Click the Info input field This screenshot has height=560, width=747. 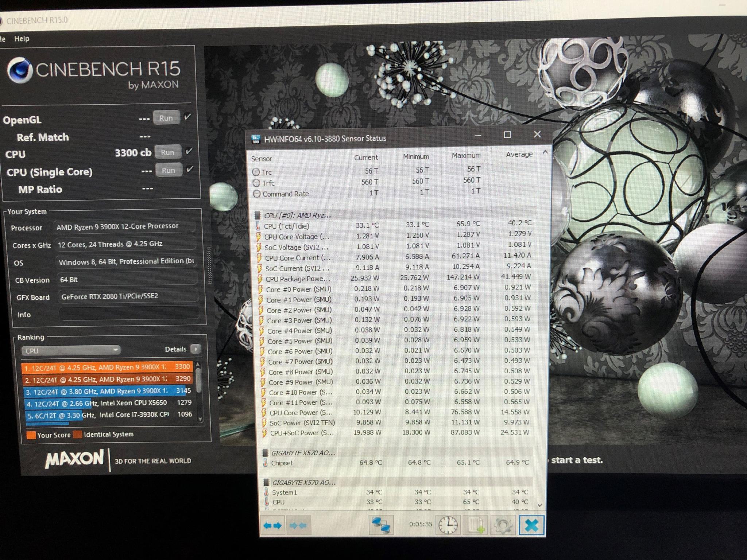pos(128,314)
